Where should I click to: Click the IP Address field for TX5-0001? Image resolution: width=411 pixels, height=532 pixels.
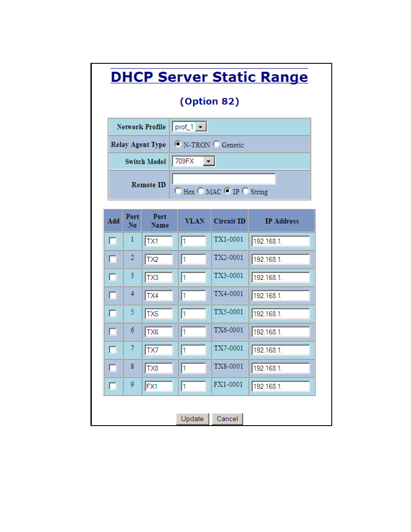tap(281, 314)
